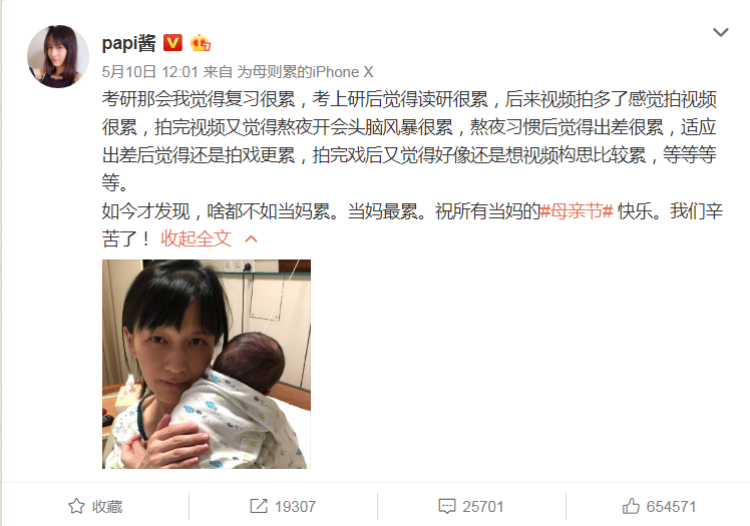Image resolution: width=750 pixels, height=526 pixels.
Task: Expand the post options chevron at top right
Action: [720, 32]
